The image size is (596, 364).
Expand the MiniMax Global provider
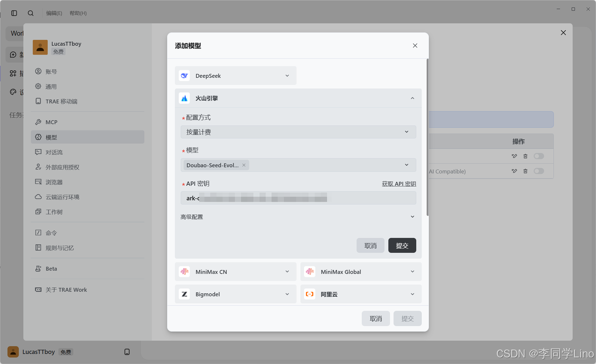pos(361,272)
